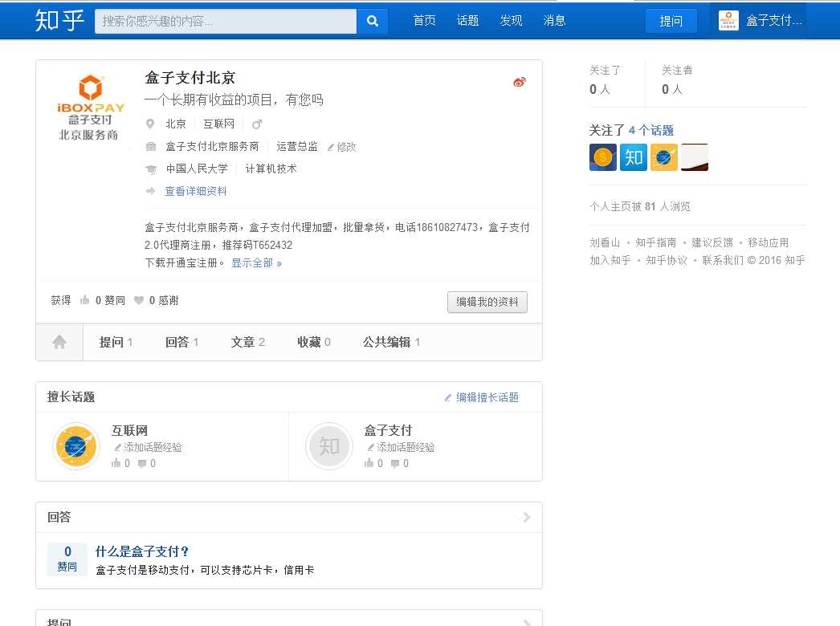Image resolution: width=840 pixels, height=626 pixels.
Task: Click 刘看山 footer link
Action: coord(605,242)
